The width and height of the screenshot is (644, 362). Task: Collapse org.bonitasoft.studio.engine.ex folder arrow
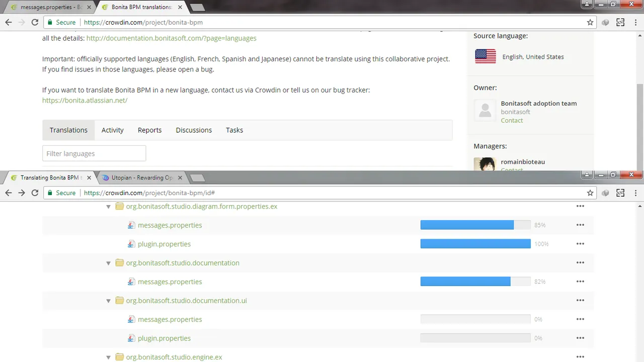(x=108, y=357)
